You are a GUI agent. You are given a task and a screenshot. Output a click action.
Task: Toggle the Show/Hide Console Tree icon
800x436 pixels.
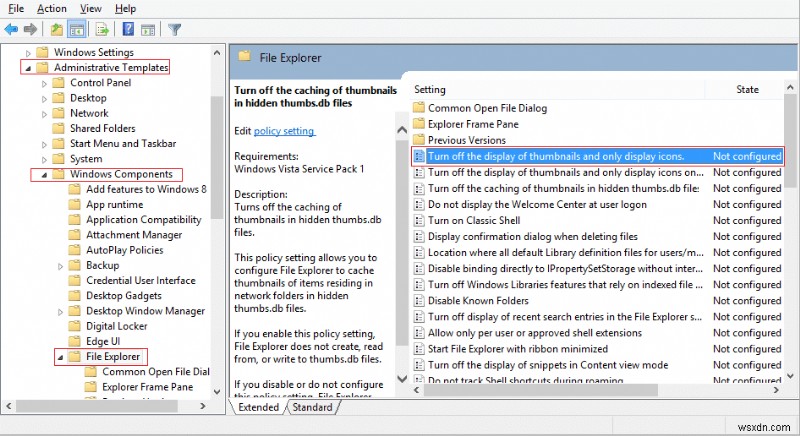[x=77, y=30]
